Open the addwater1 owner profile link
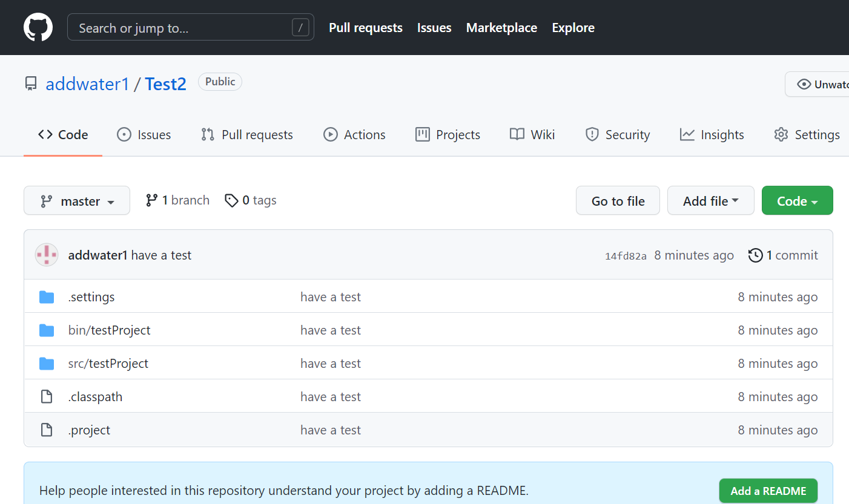 [x=87, y=83]
